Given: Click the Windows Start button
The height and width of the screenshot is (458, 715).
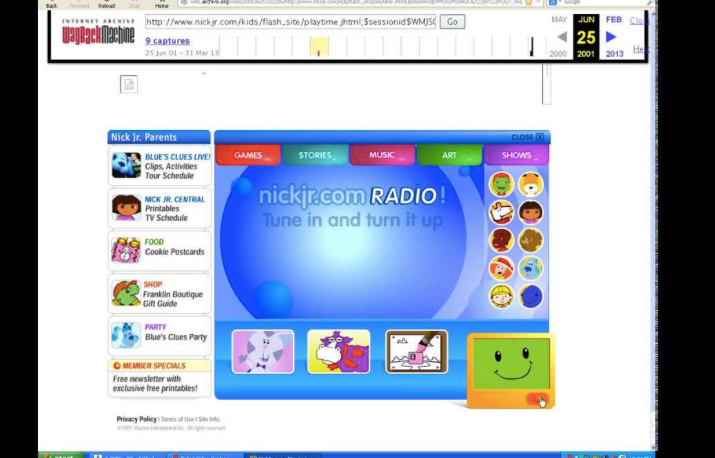Looking at the screenshot, I should pos(62,455).
